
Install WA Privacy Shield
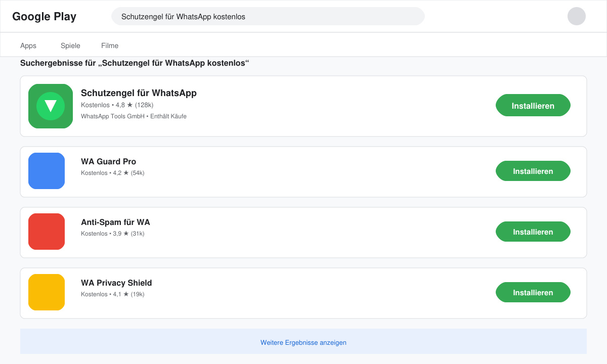click(533, 292)
